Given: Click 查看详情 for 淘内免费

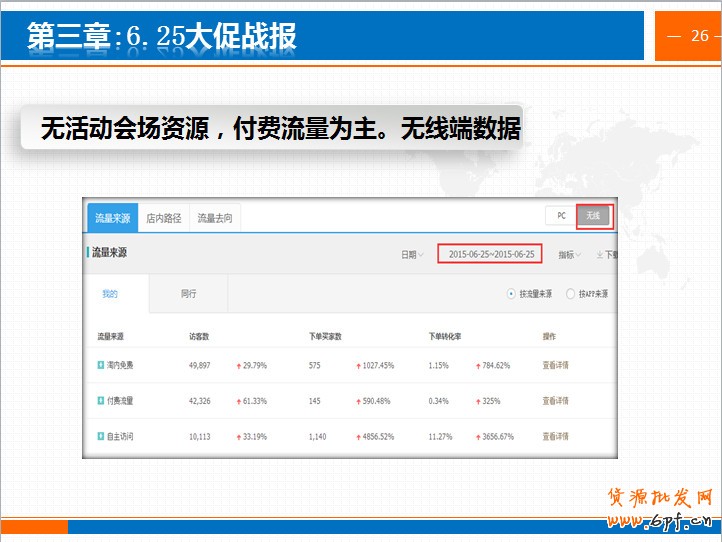Looking at the screenshot, I should pos(555,365).
